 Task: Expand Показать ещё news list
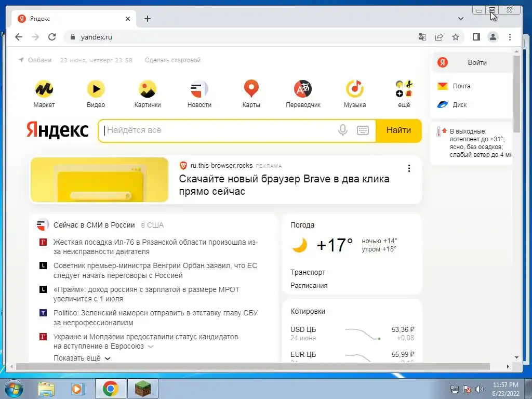pyautogui.click(x=82, y=358)
